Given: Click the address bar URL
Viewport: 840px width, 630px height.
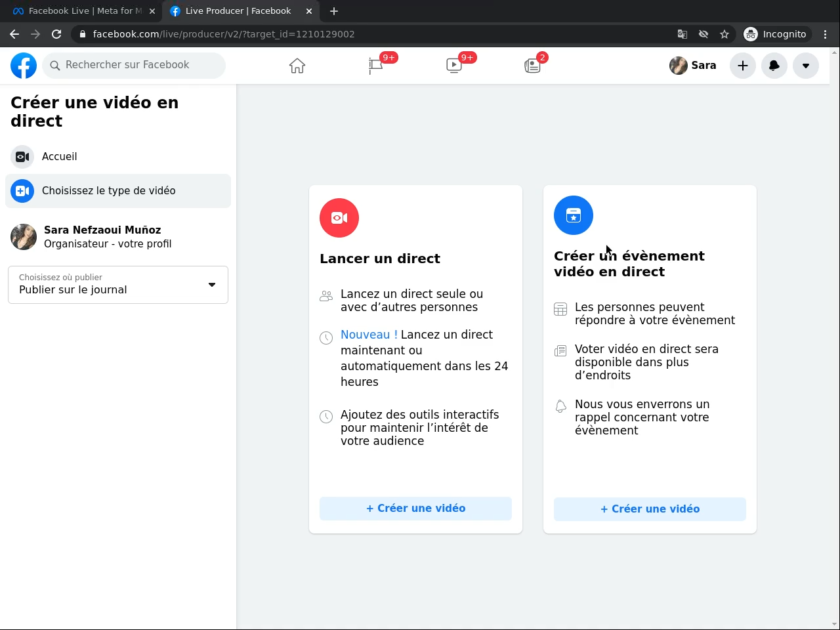Looking at the screenshot, I should (224, 34).
